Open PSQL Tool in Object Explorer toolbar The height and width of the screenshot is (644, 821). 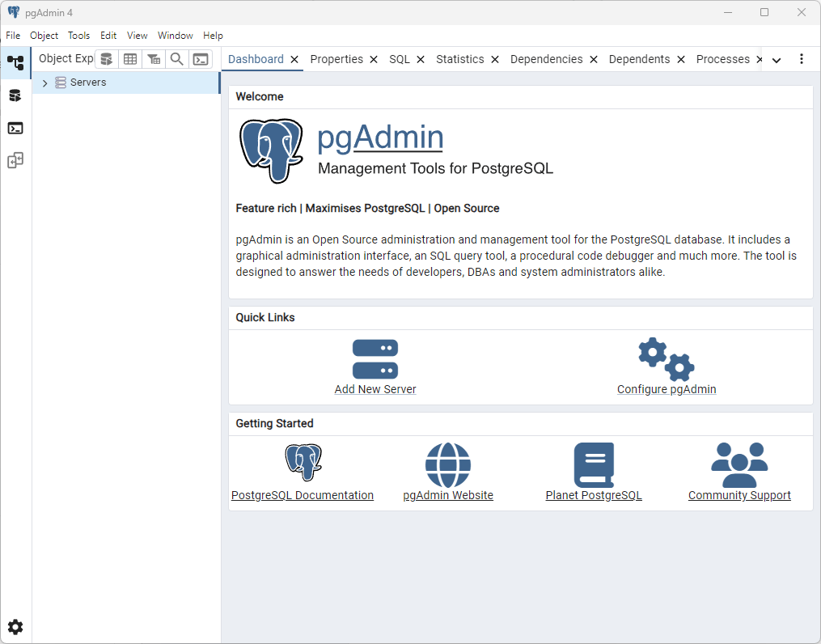201,59
